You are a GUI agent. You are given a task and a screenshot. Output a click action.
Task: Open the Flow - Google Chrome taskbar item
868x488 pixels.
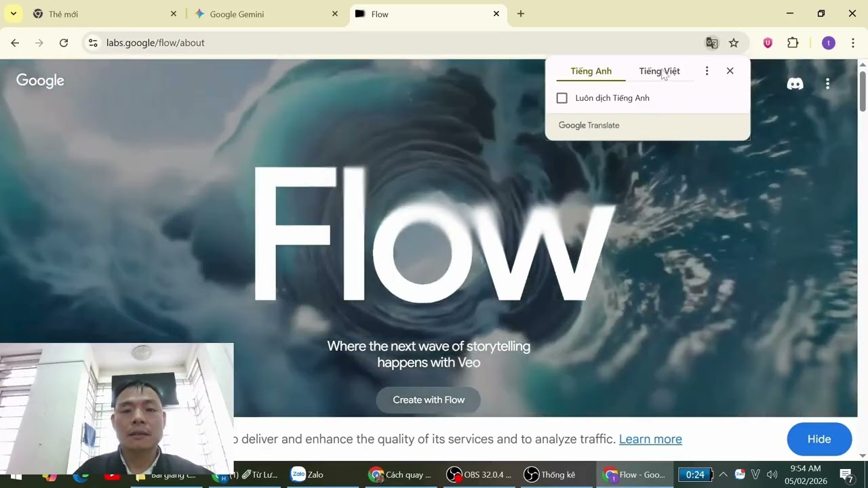[x=635, y=474]
